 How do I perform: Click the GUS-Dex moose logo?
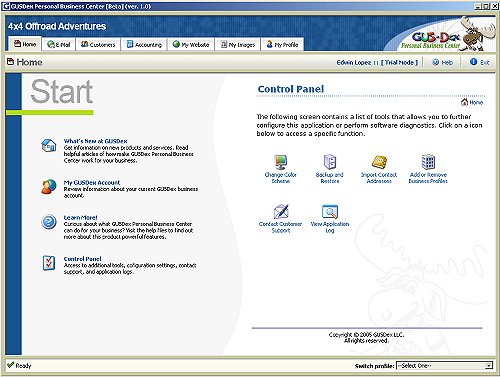tap(446, 34)
